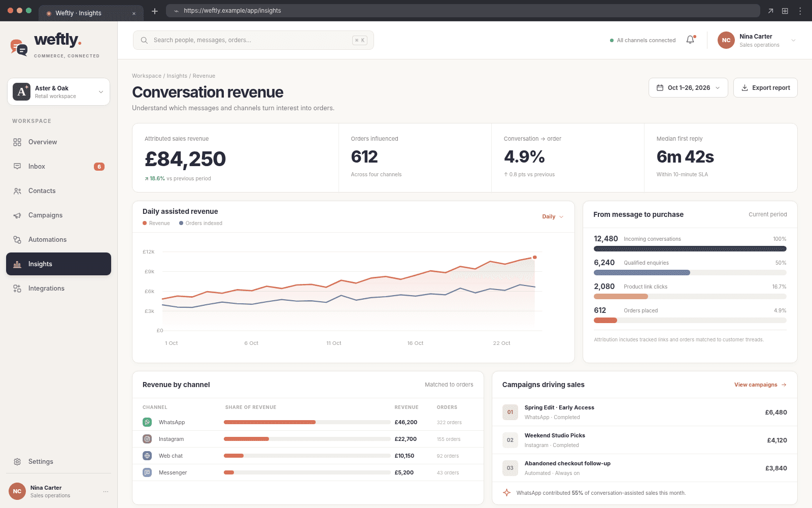The width and height of the screenshot is (812, 508).
Task: Click the Inbox message icon
Action: point(17,167)
